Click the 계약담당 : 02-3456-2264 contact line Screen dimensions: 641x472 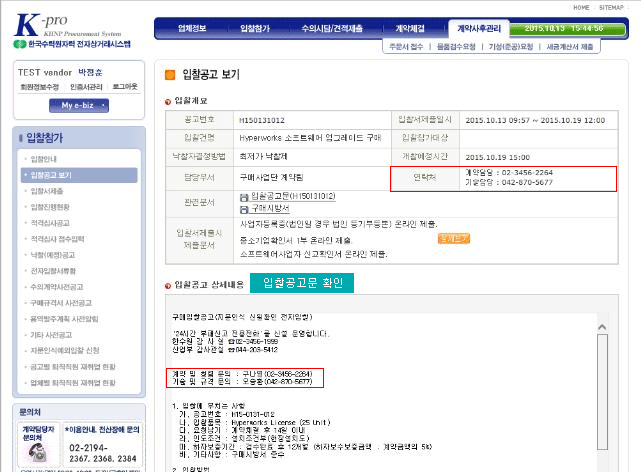pos(509,172)
